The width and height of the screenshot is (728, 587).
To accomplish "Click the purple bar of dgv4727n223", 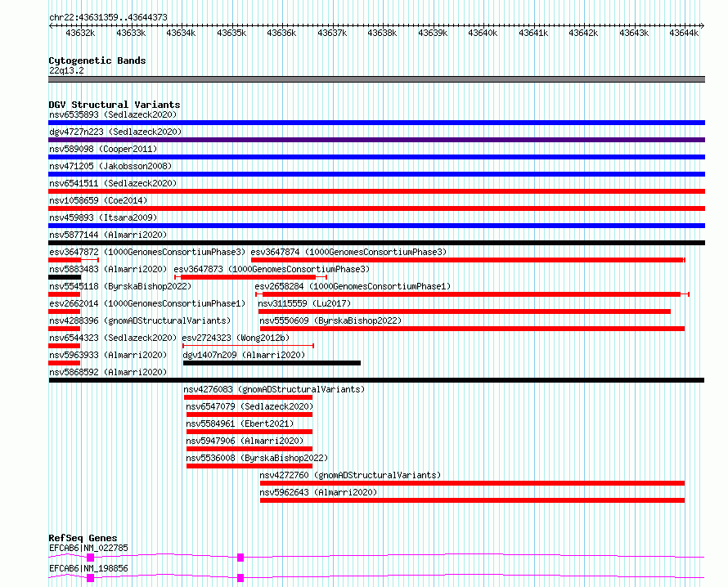I will coord(376,140).
